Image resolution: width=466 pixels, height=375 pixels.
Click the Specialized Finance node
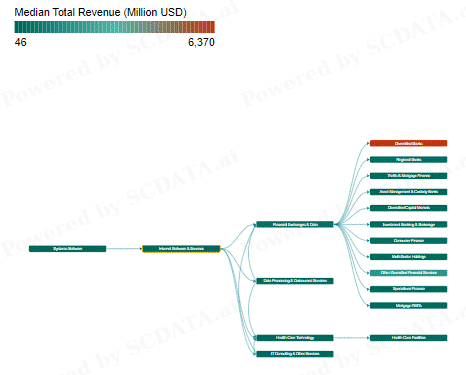pos(409,289)
